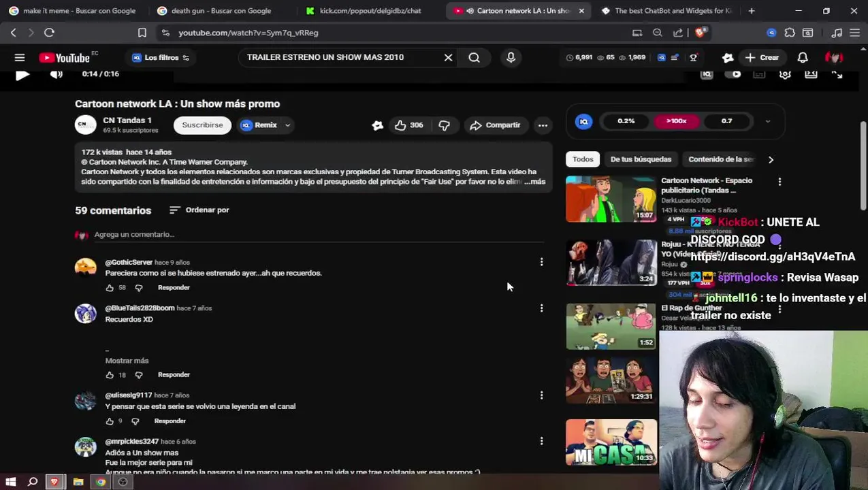
Task: Go to the YouTube home logo
Action: [65, 58]
